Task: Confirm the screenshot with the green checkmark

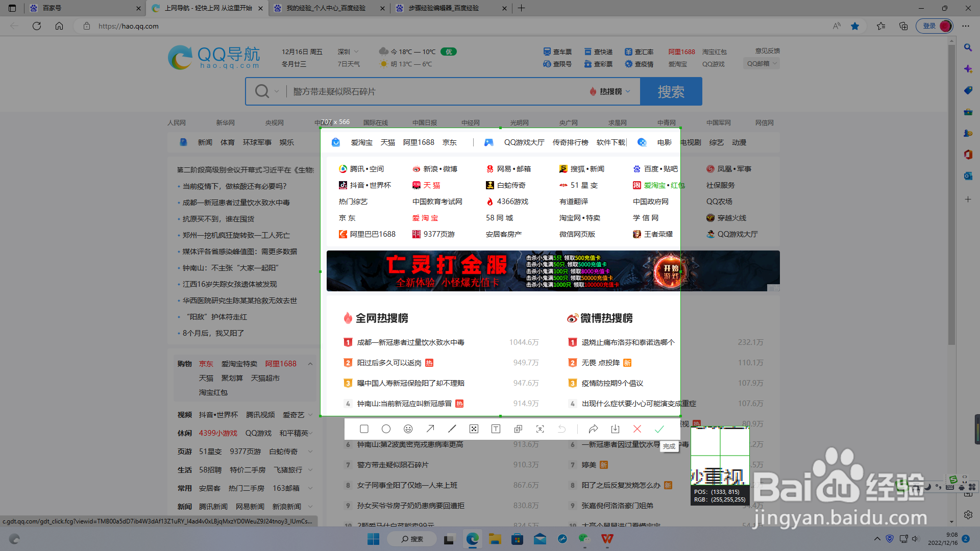Action: (659, 429)
